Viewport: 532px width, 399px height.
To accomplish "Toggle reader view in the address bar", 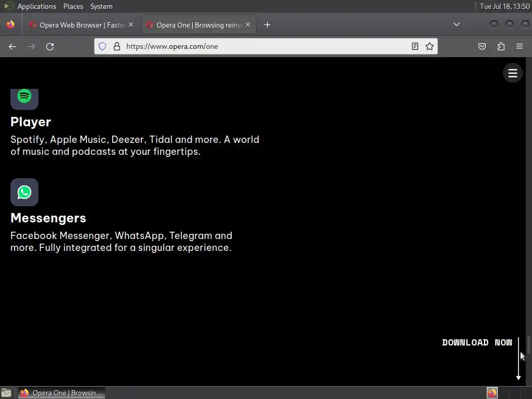I will (415, 46).
